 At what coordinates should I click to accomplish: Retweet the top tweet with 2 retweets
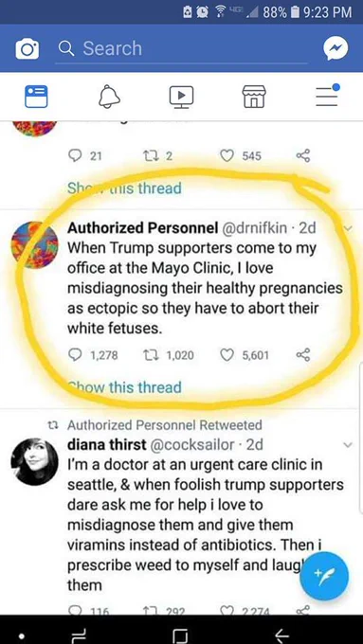point(149,155)
